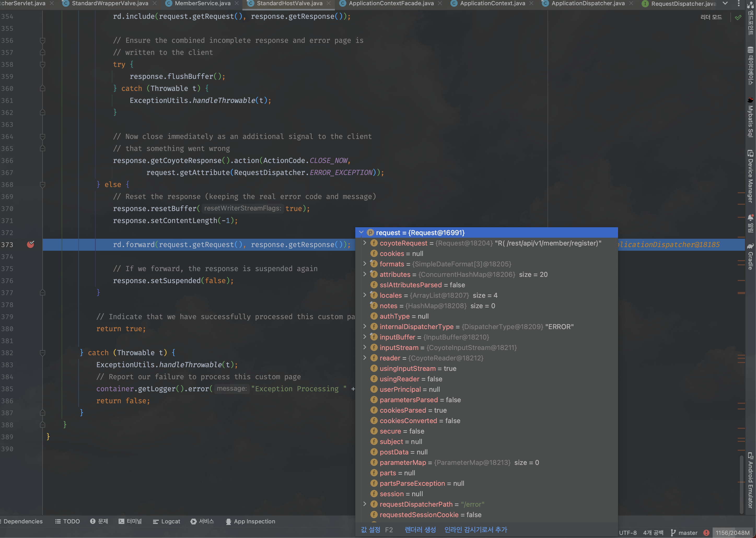Expand the reader node
Viewport: 756px width, 538px height.
pos(365,358)
